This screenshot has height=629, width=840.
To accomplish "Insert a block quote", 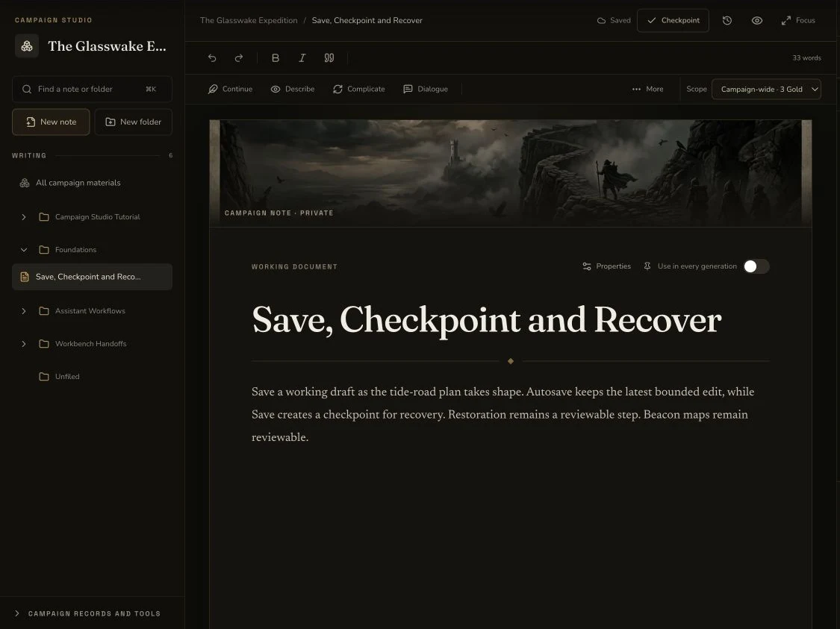I will pos(329,57).
